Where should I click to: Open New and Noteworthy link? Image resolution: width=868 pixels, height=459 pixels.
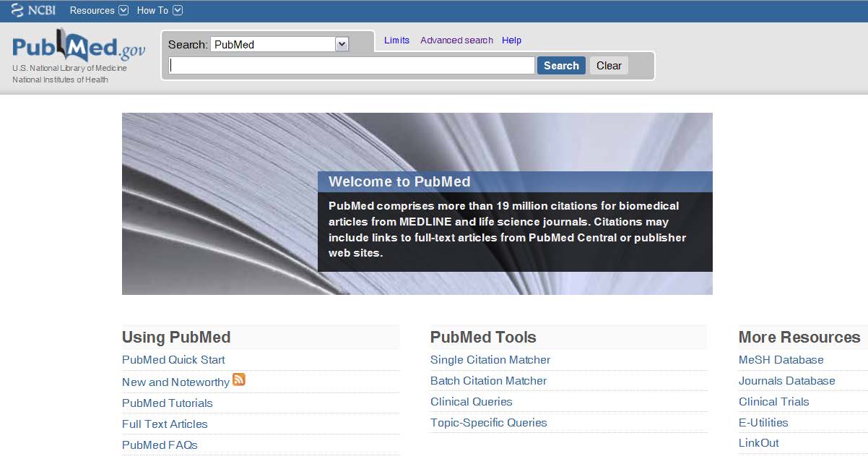(175, 382)
